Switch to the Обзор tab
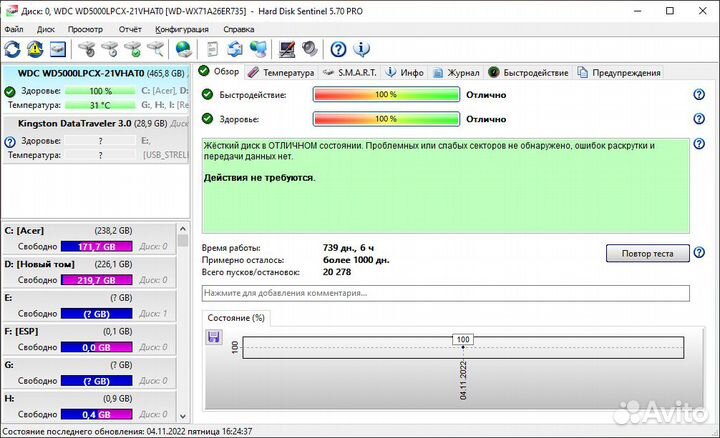 point(219,72)
